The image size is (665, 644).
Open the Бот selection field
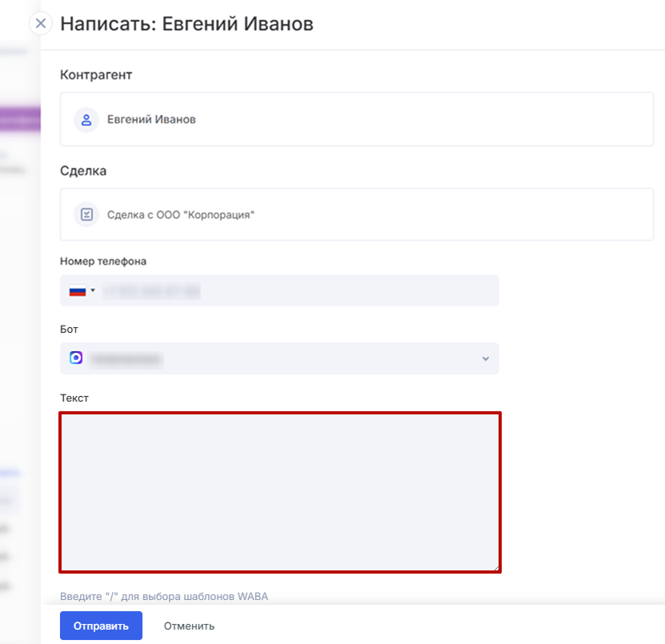coord(280,359)
